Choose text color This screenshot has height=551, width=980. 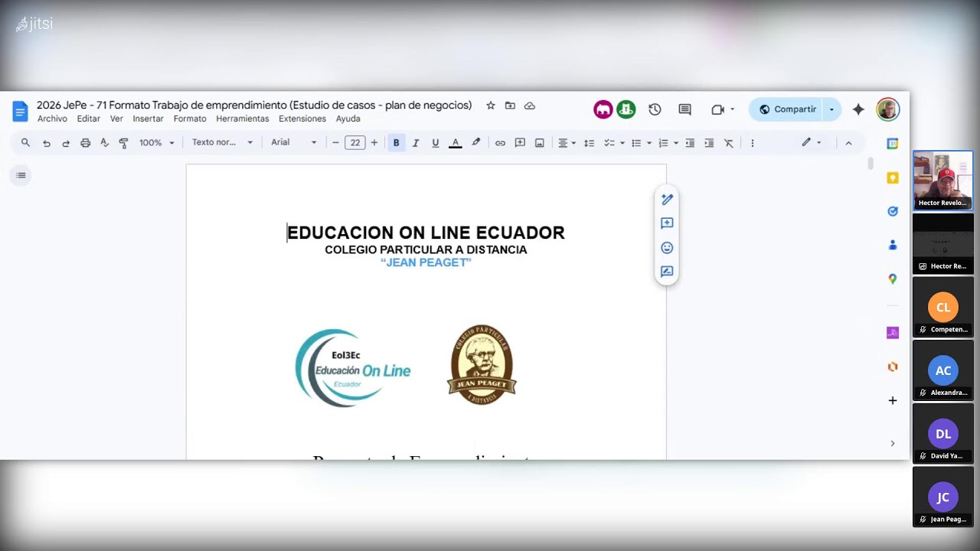pyautogui.click(x=456, y=142)
